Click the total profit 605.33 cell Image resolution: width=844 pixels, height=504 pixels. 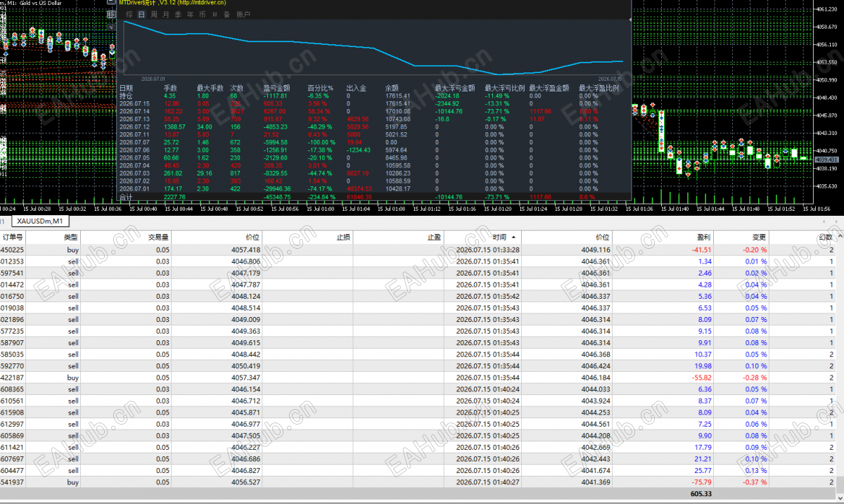701,494
